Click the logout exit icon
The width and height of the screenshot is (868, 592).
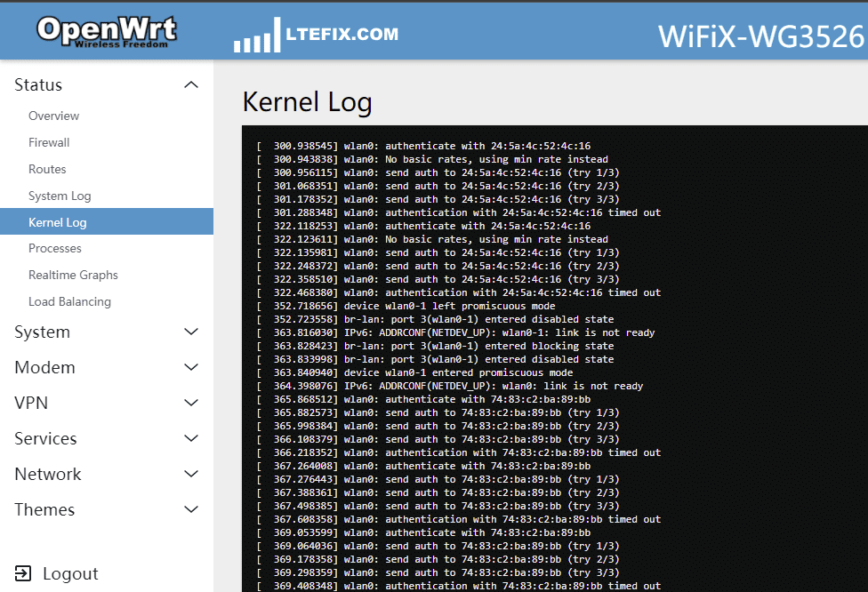24,573
